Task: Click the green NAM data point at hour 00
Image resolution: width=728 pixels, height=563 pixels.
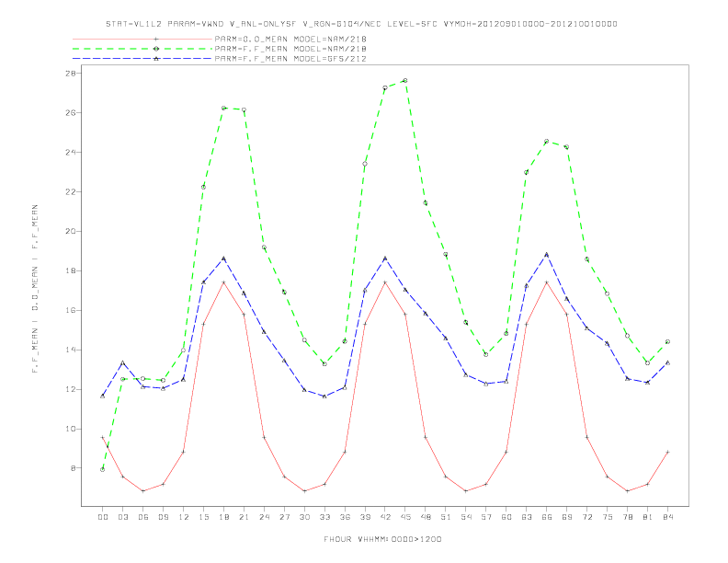Action: [x=103, y=470]
